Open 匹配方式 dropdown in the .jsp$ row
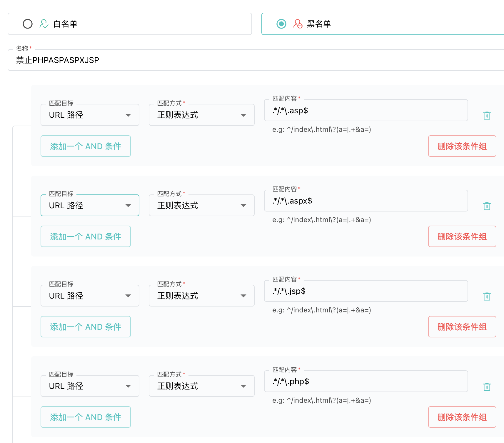 pos(202,296)
